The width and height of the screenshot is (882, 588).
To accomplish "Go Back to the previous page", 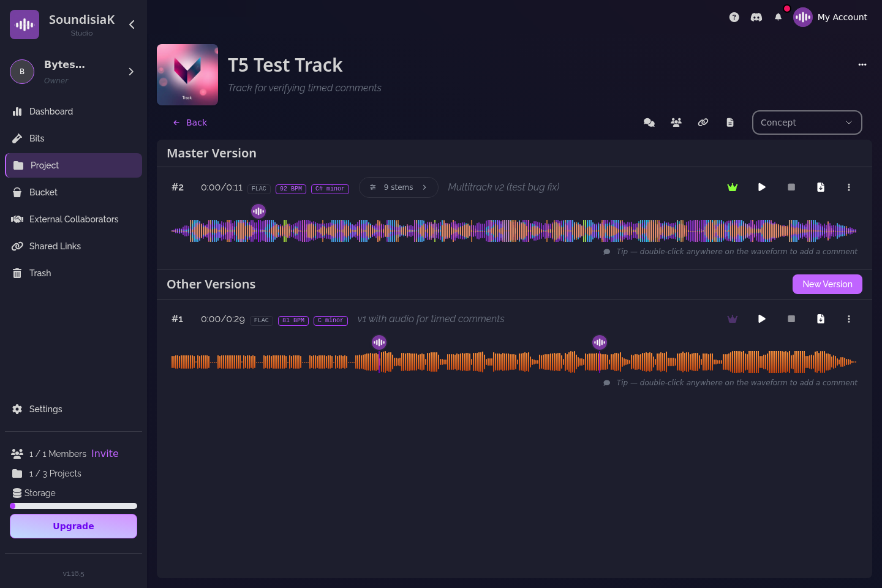I will pyautogui.click(x=190, y=123).
